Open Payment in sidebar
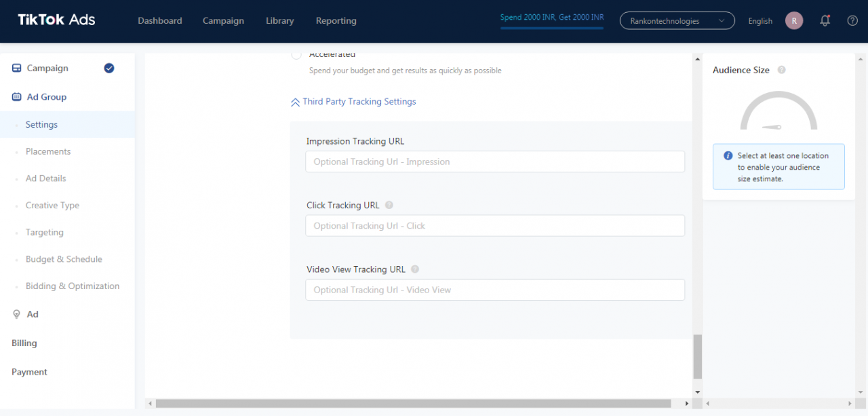 [29, 372]
